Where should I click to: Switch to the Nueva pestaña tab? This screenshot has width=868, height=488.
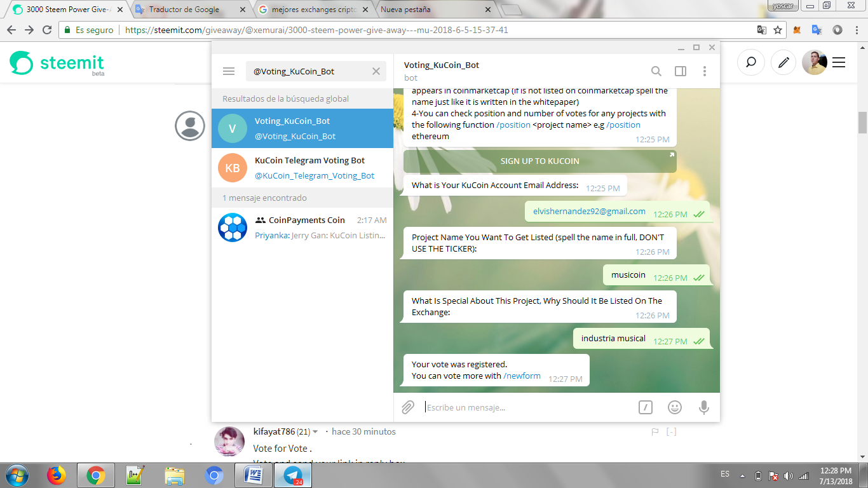tap(434, 10)
